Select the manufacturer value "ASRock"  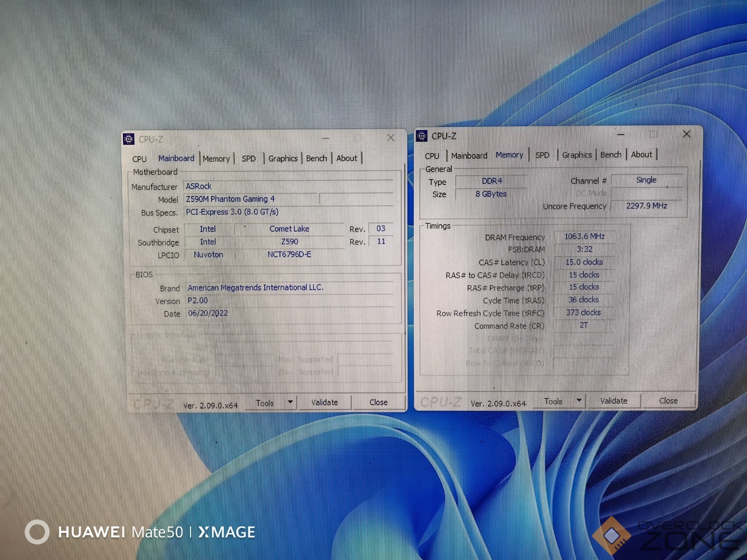[x=198, y=186]
